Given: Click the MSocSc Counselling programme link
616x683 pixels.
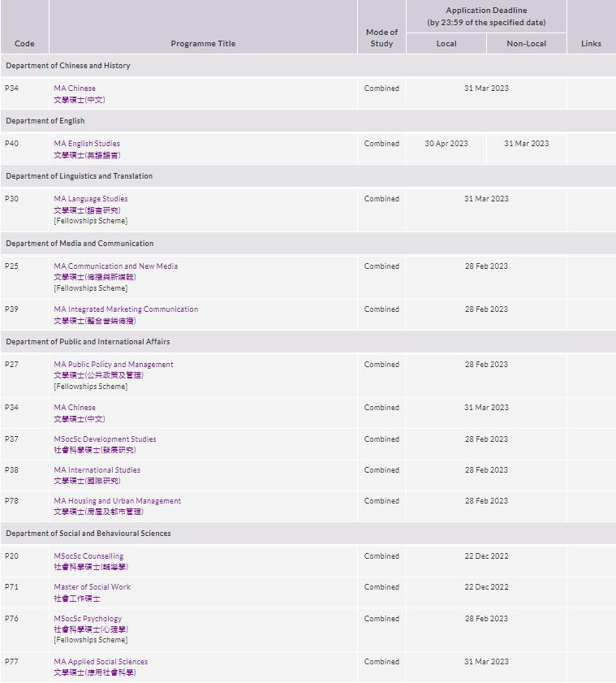Looking at the screenshot, I should tap(88, 556).
